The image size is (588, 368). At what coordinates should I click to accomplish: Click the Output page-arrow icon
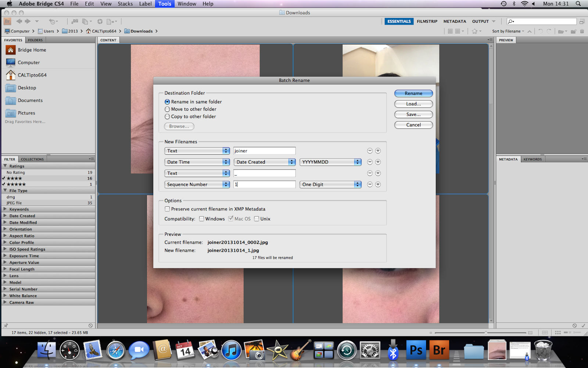click(x=111, y=21)
